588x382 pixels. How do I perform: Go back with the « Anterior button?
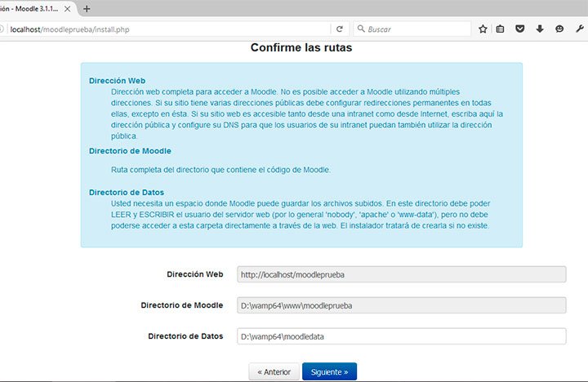click(x=274, y=371)
